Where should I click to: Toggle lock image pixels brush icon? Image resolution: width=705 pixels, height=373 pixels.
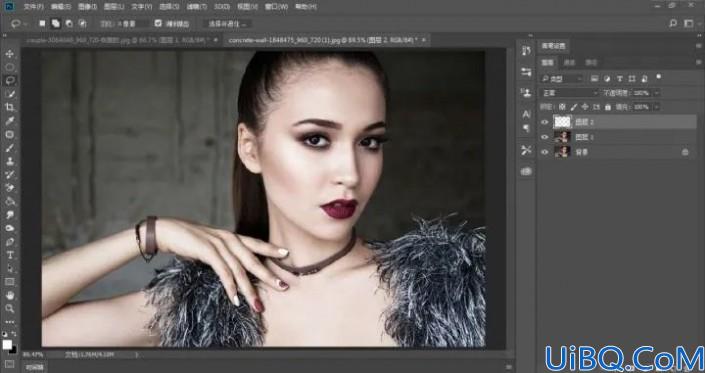coord(573,107)
